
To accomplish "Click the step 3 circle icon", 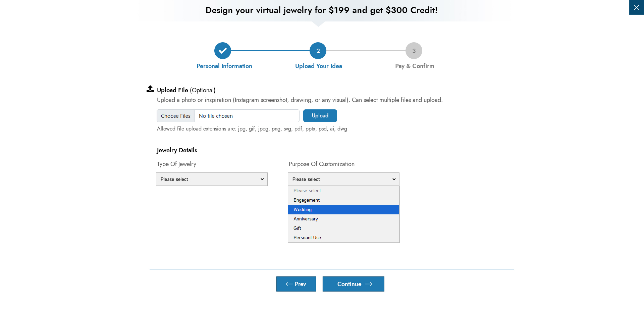I will (x=414, y=51).
